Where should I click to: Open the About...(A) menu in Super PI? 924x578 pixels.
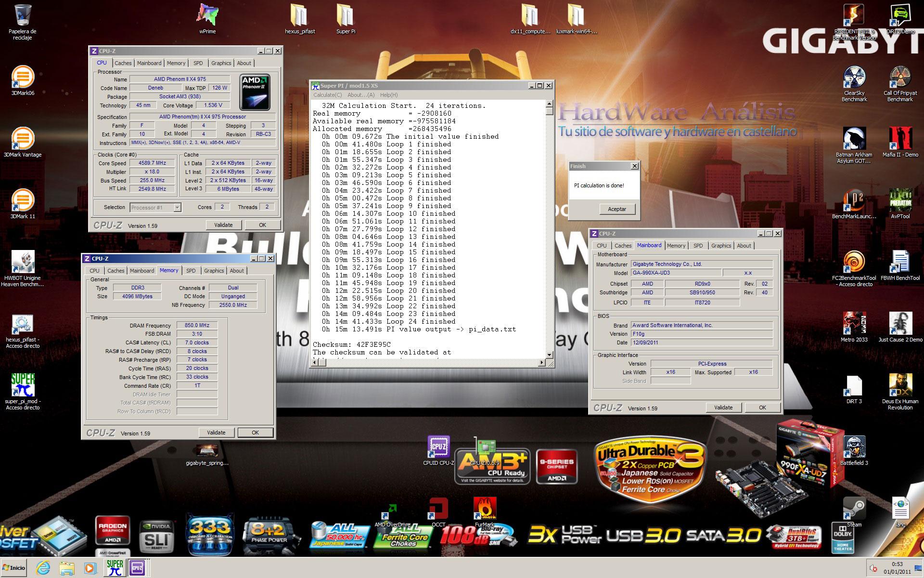click(361, 95)
